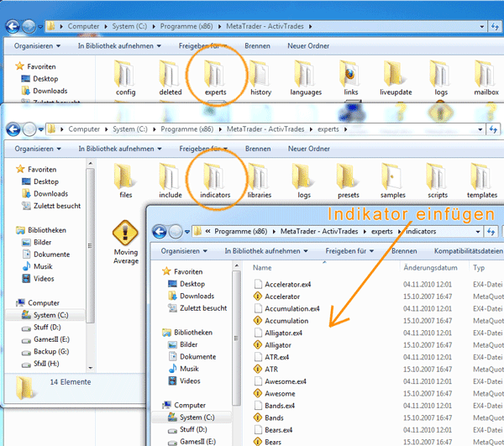The height and width of the screenshot is (446, 504).
Task: Open the templates folder in experts window
Action: coord(482,181)
